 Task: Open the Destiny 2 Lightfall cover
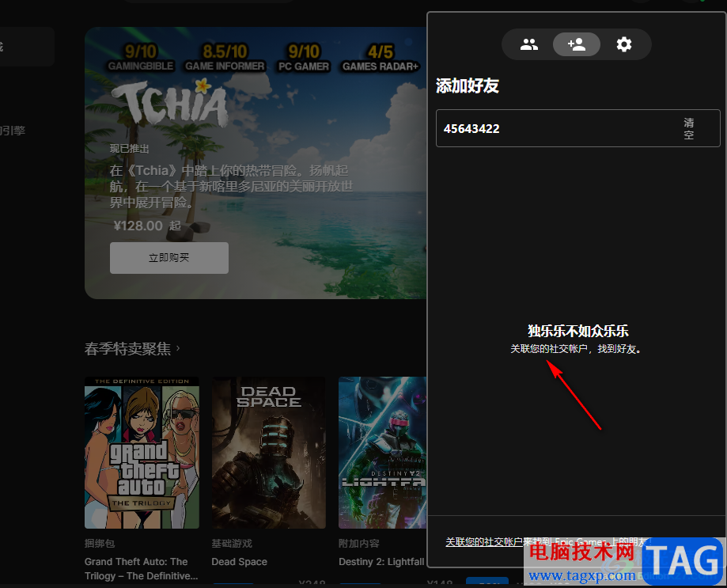pyautogui.click(x=383, y=453)
